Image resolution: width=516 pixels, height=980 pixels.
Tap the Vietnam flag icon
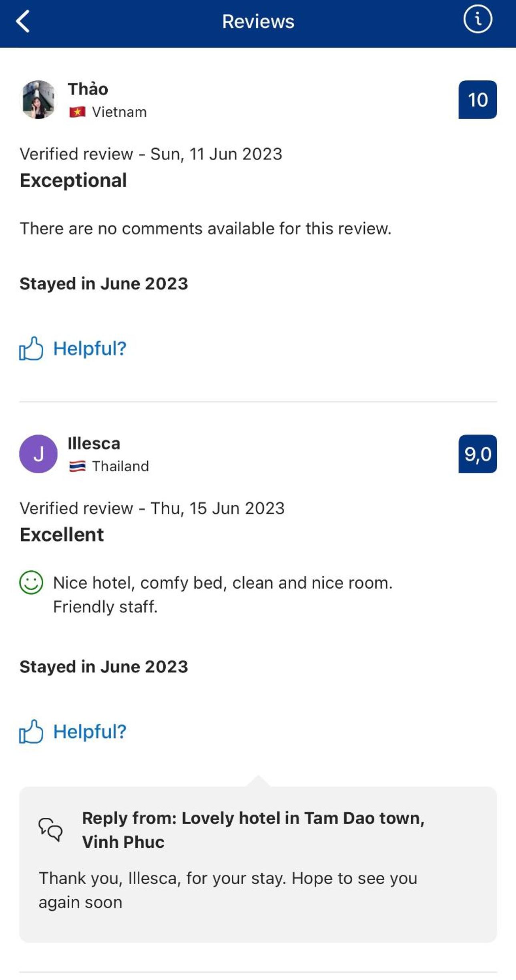[77, 112]
